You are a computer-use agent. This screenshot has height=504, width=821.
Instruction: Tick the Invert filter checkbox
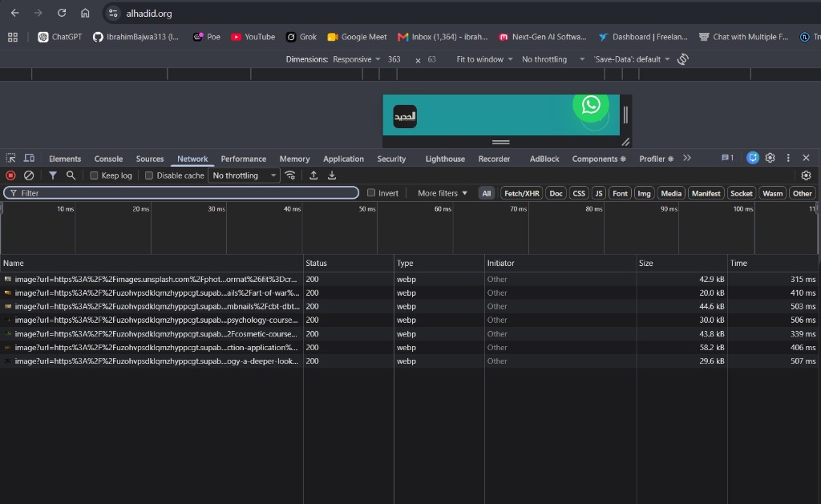click(x=370, y=192)
